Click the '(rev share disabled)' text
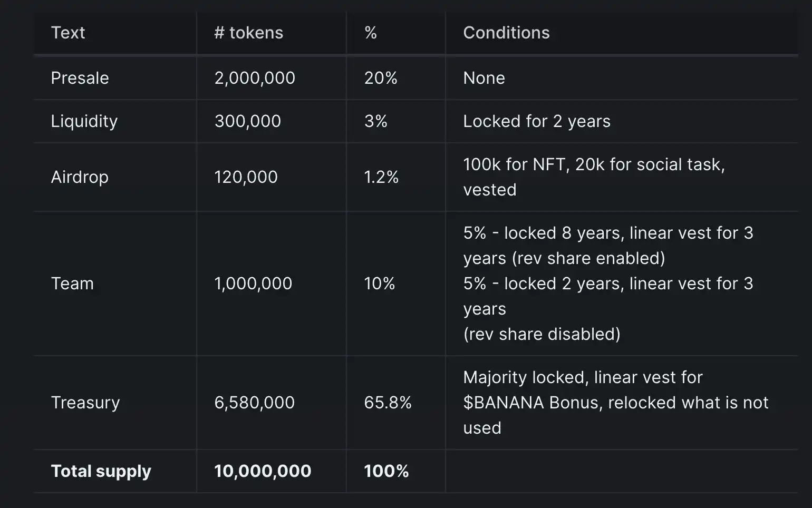This screenshot has height=508, width=812. [x=542, y=334]
